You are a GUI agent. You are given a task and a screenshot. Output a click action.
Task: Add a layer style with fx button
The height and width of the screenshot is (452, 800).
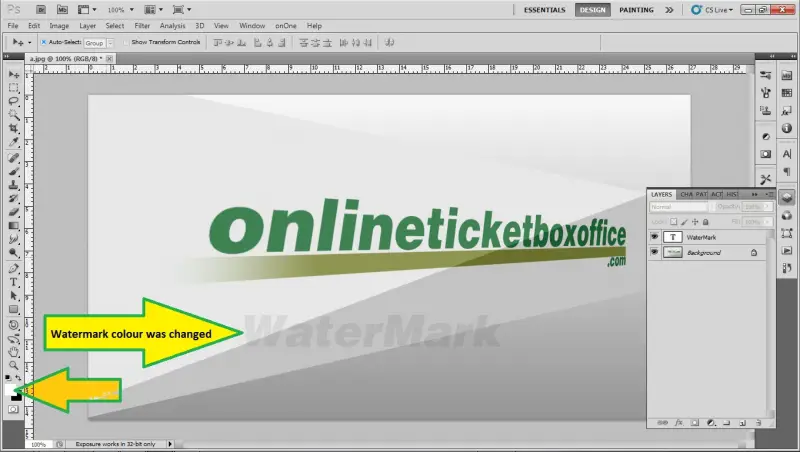pyautogui.click(x=679, y=422)
